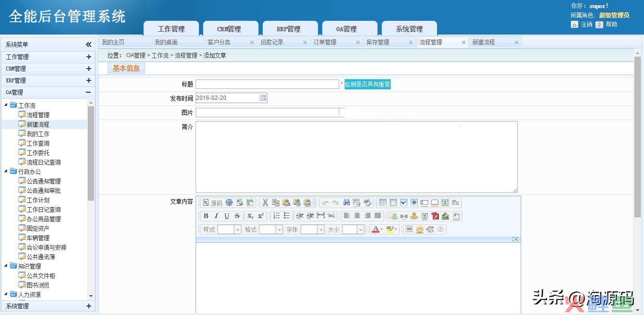The image size is (644, 315).
Task: Toggle Strikethrough formatting
Action: (x=237, y=216)
